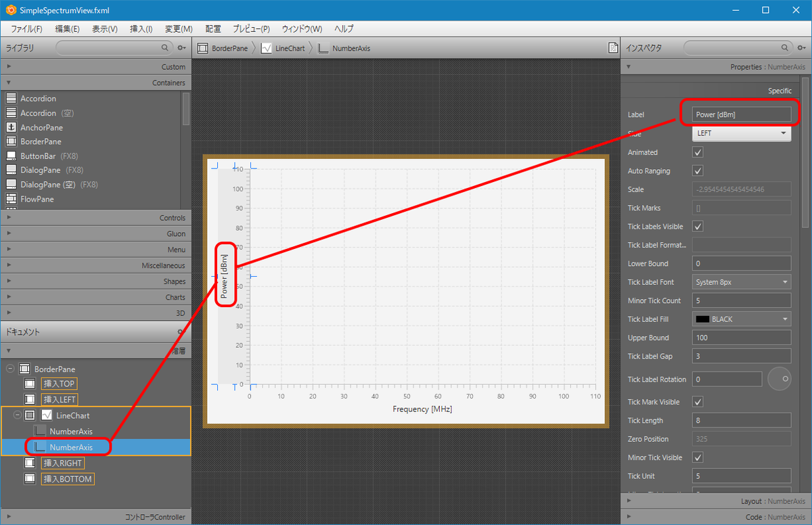Open the 挿入(I) menu

click(x=141, y=29)
